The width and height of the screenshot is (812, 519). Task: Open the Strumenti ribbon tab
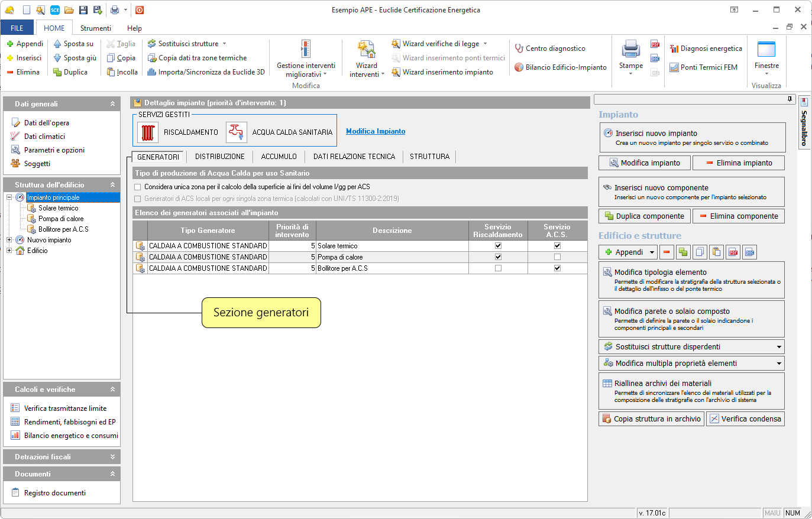click(95, 28)
